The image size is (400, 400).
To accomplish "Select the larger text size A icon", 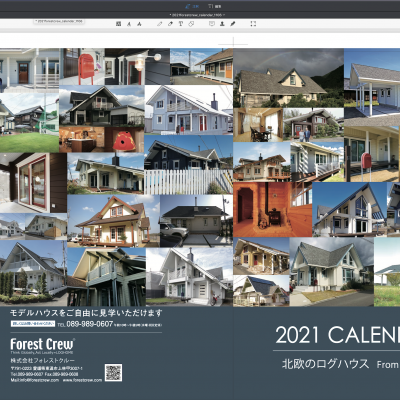I will (x=139, y=24).
